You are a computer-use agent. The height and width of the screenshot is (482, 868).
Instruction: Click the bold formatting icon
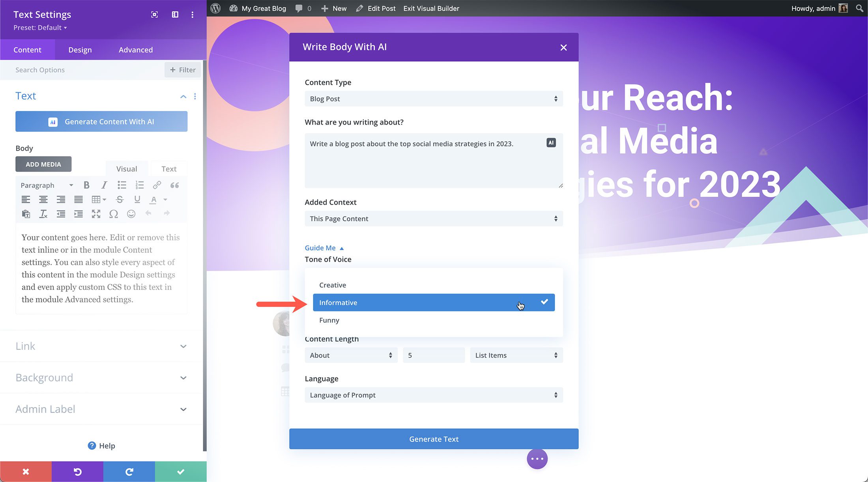(x=86, y=185)
